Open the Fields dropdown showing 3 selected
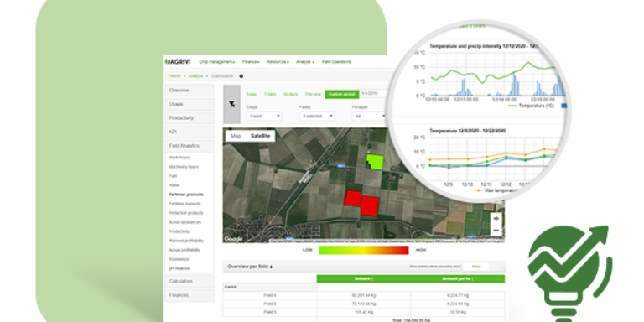The image size is (644, 322). (317, 117)
